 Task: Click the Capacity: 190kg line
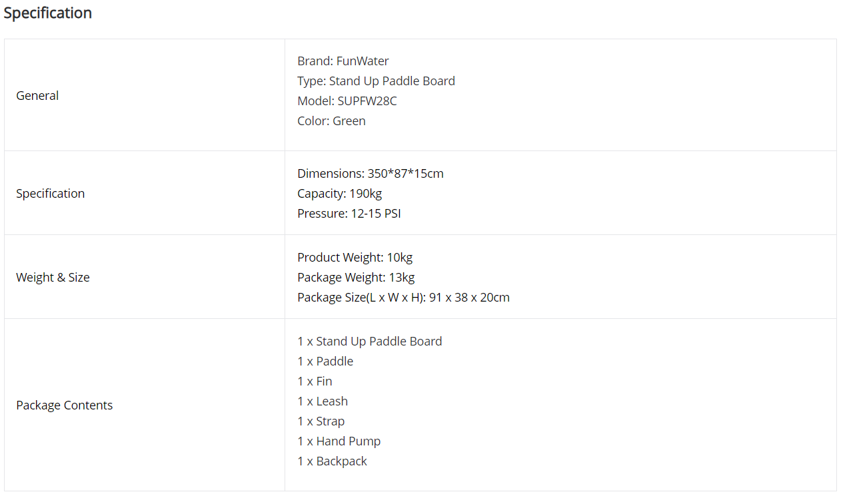coord(340,193)
